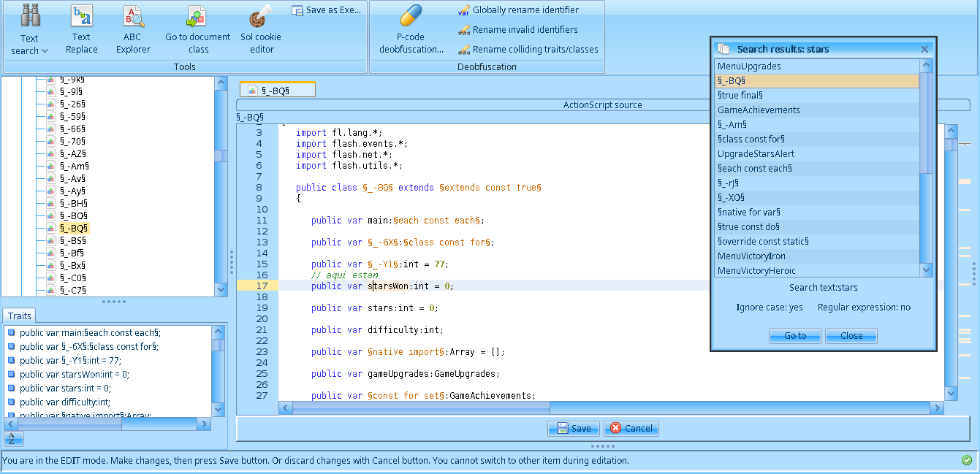Expand the Text search dropdown arrow

[x=45, y=51]
